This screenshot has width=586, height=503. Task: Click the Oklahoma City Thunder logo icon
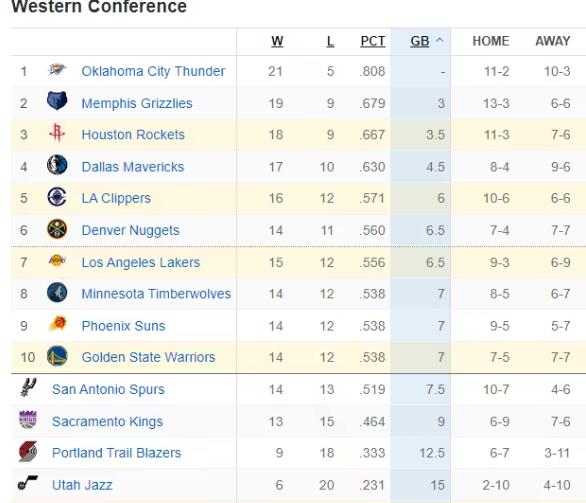(57, 70)
